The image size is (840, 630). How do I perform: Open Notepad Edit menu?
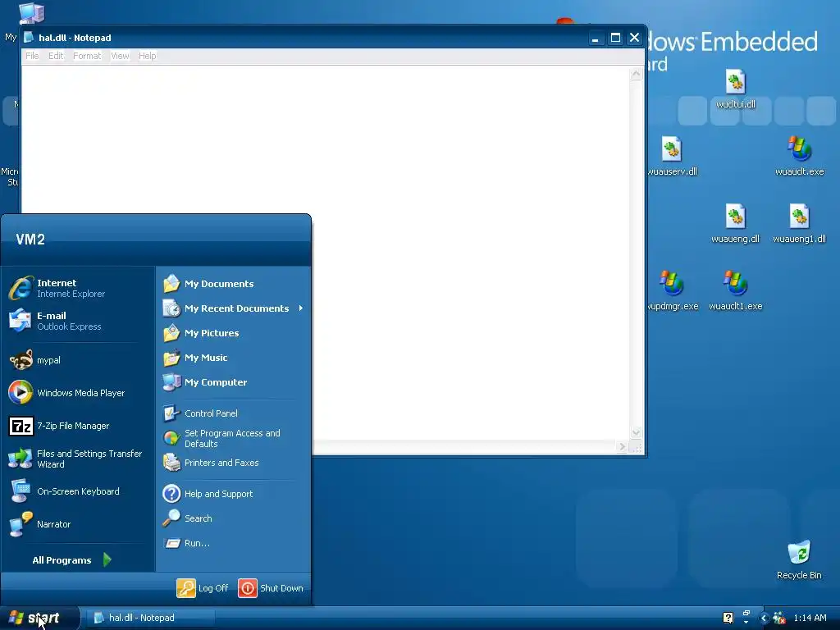point(56,56)
